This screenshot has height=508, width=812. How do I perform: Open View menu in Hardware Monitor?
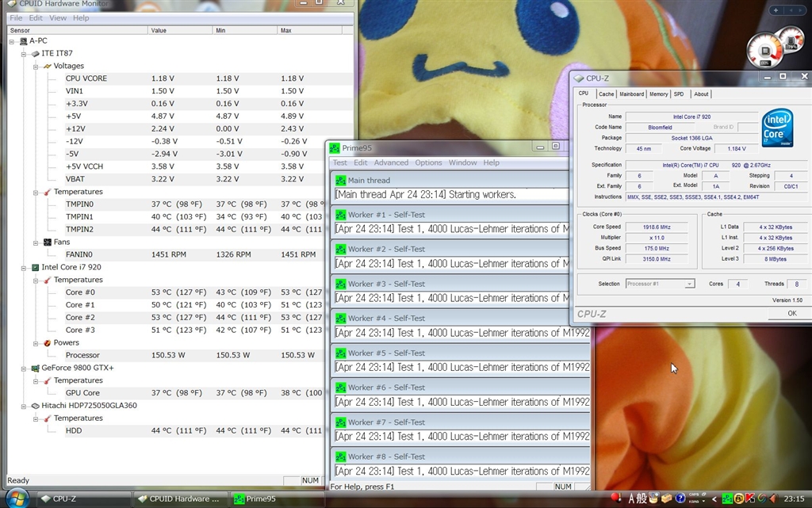pyautogui.click(x=57, y=17)
